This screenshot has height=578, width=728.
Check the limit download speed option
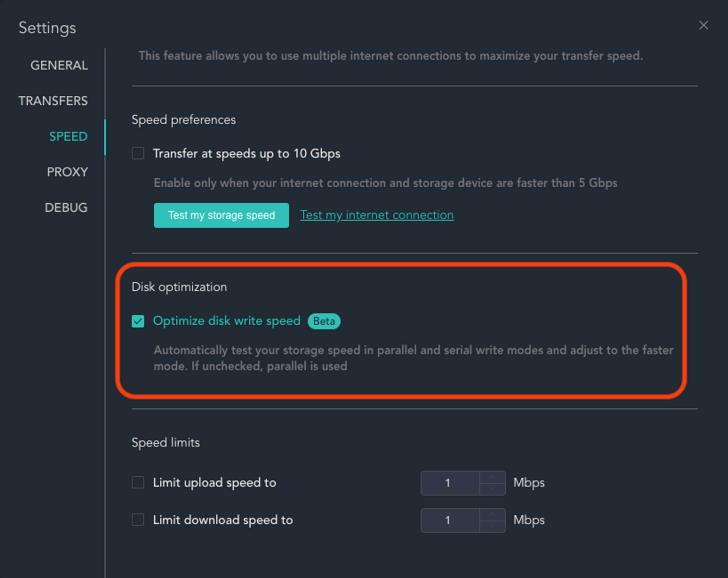tap(137, 520)
